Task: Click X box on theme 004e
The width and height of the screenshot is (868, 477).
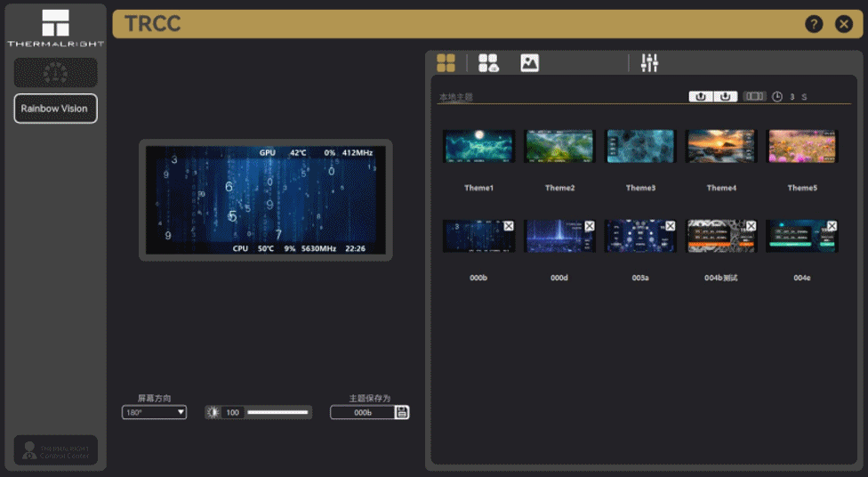Action: click(832, 226)
